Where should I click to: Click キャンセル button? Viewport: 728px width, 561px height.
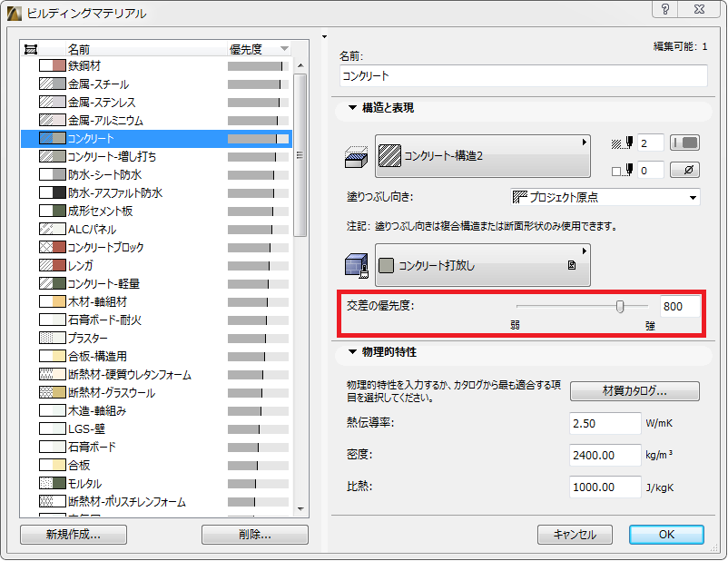tap(575, 535)
